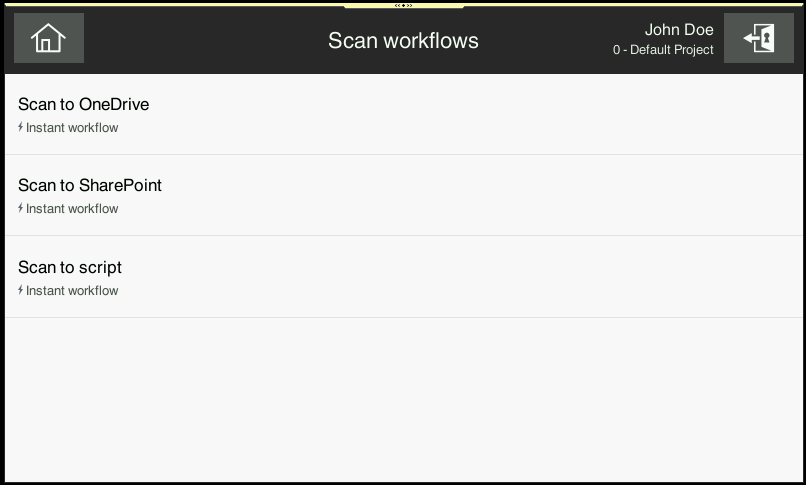Click Instant workflow text under Scan to script

tap(72, 291)
